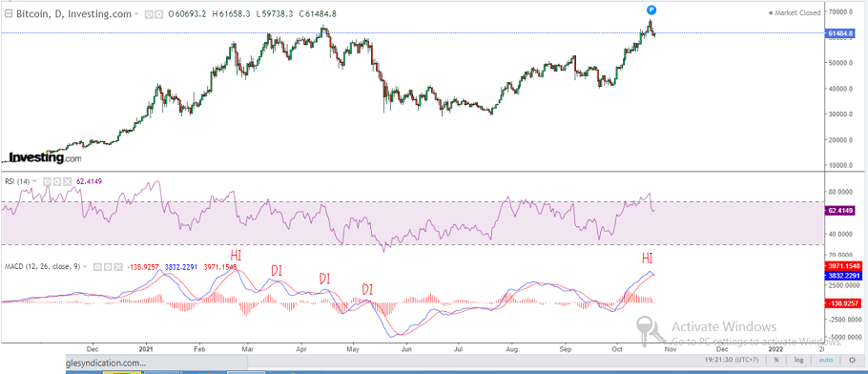Open the RSI indicator settings gear

pos(57,181)
